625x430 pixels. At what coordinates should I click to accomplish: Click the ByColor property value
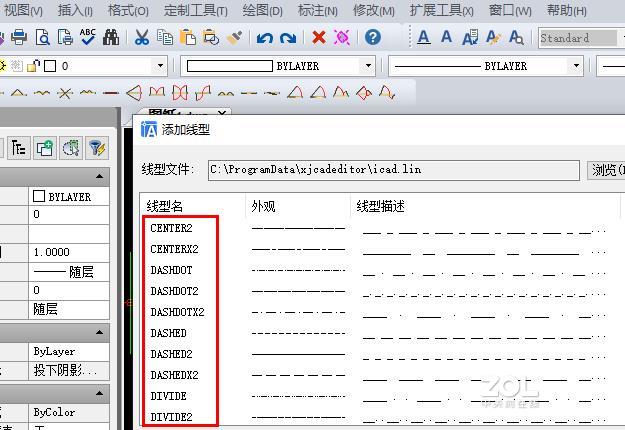[x=69, y=412]
